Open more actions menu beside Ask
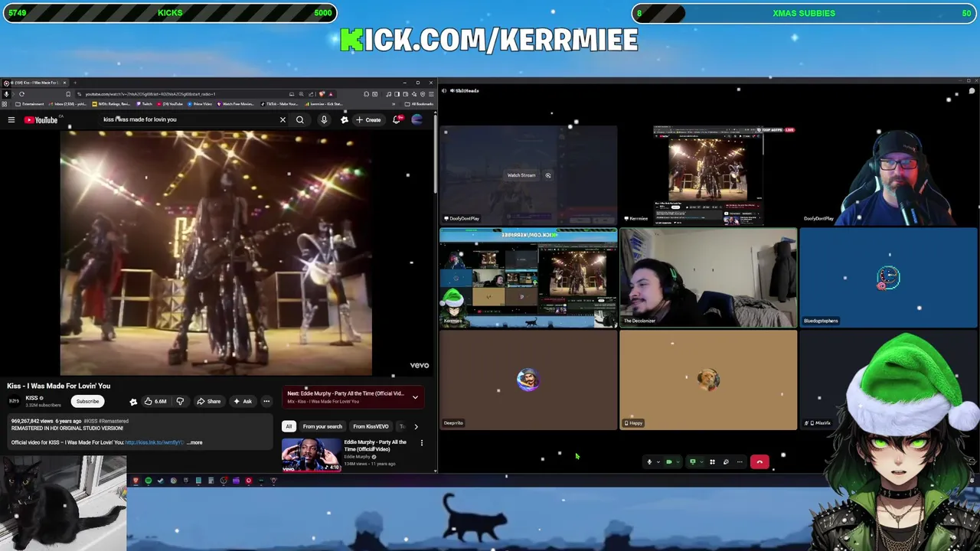 [x=266, y=401]
